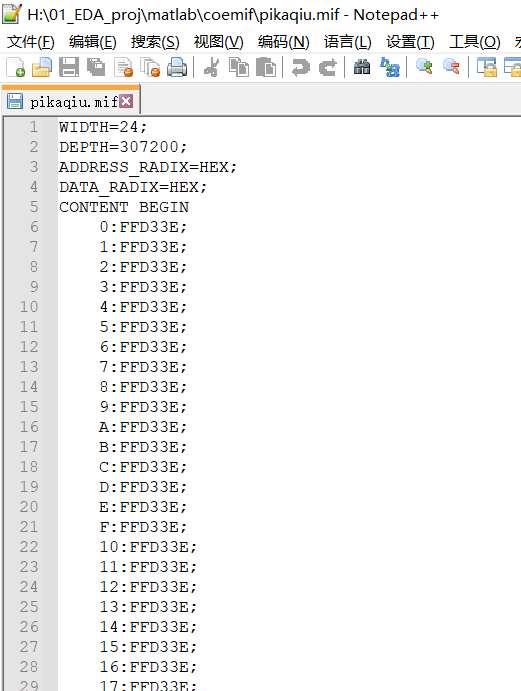Click the Print toolbar icon
The image size is (521, 691).
177,67
